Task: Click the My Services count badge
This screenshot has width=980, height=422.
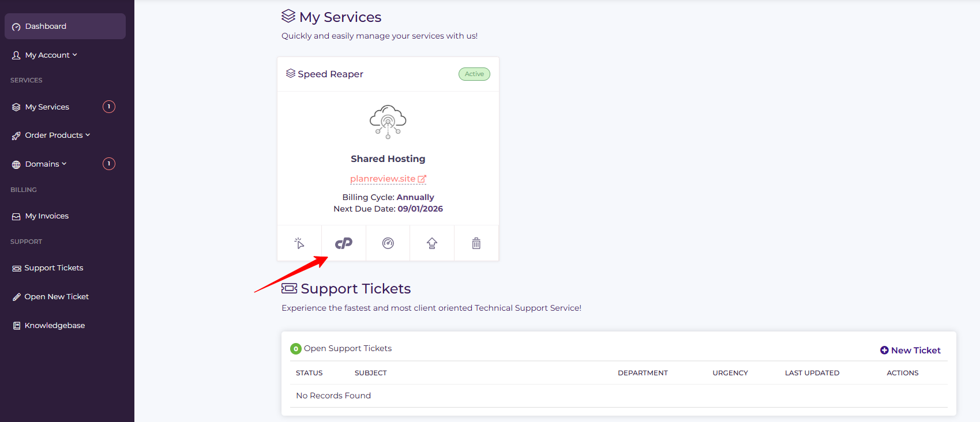Action: click(109, 107)
